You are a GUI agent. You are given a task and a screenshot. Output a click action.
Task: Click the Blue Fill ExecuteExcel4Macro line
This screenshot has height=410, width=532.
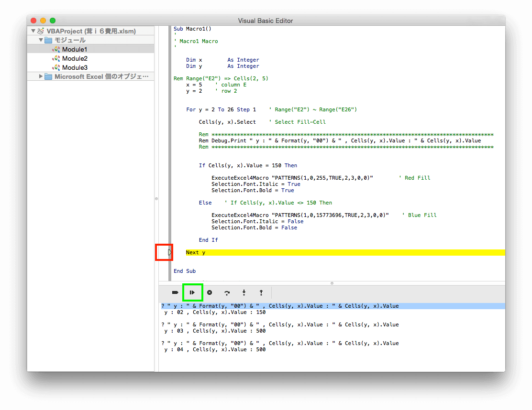click(x=300, y=215)
